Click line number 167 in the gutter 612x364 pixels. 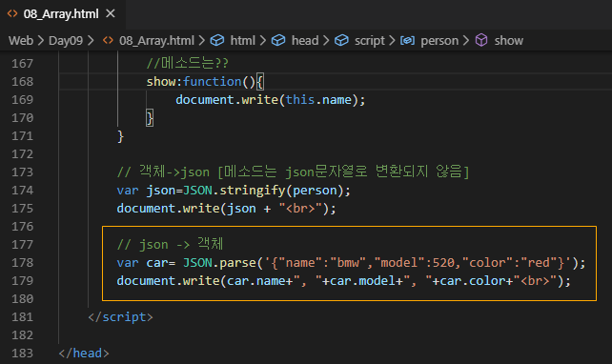tap(22, 64)
